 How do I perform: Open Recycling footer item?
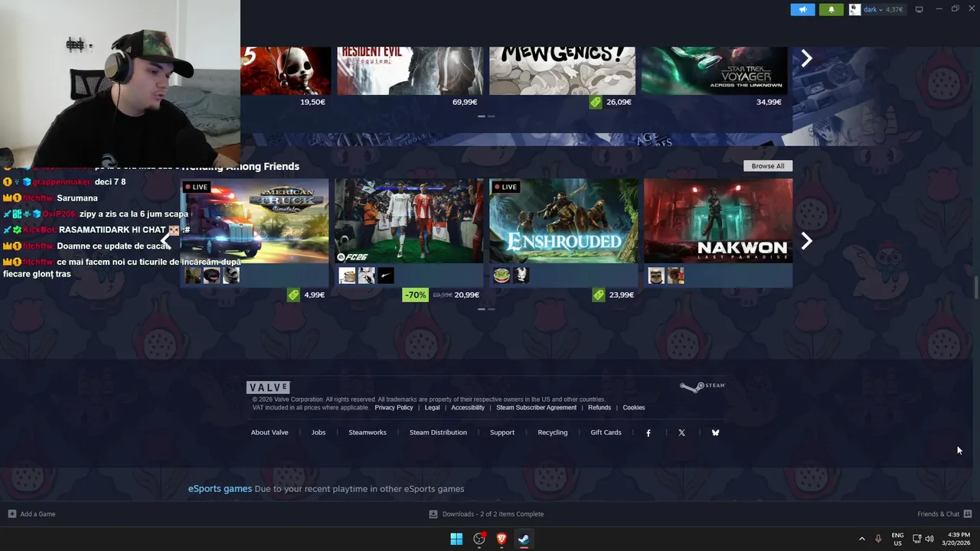pyautogui.click(x=553, y=432)
